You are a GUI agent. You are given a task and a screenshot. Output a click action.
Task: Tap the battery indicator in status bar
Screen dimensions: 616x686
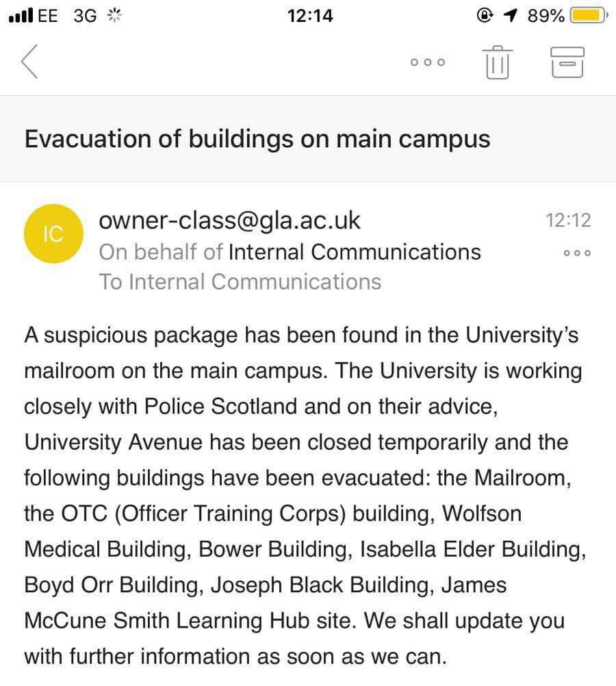point(588,16)
